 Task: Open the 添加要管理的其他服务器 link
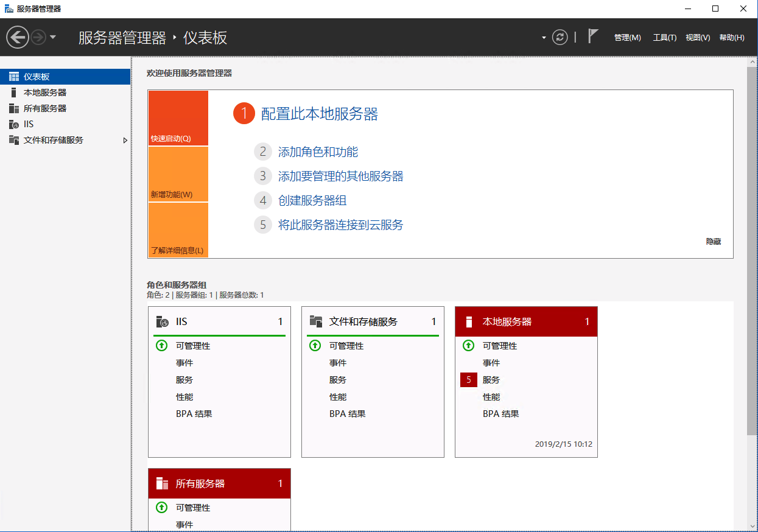coord(341,177)
